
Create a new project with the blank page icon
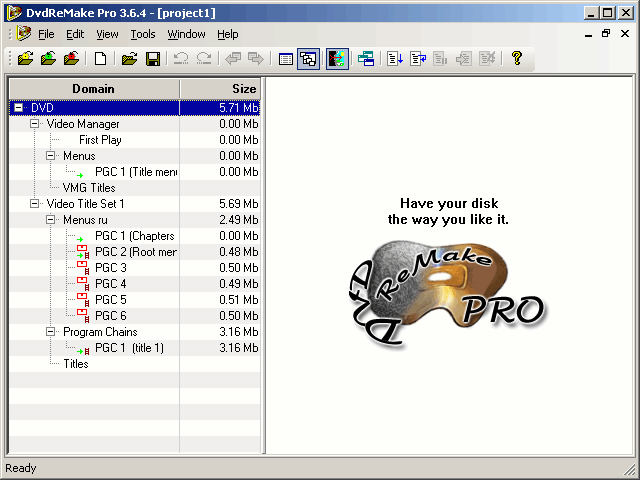click(100, 58)
